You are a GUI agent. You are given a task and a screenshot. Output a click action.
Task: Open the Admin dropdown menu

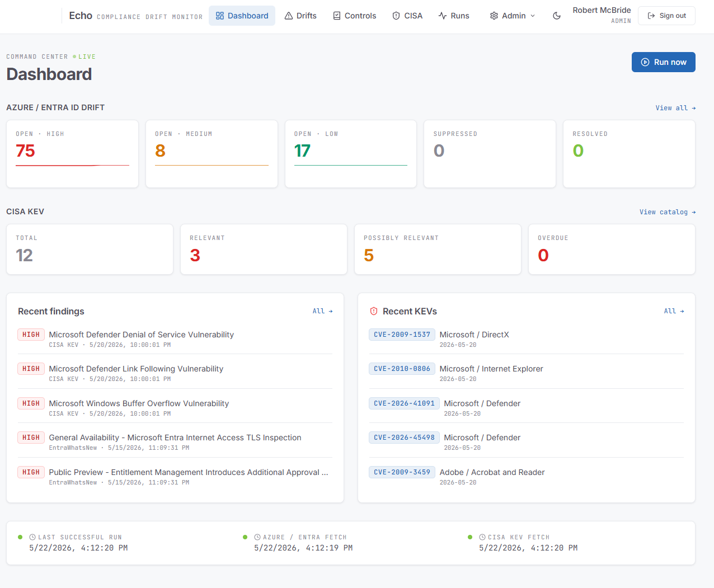[513, 16]
